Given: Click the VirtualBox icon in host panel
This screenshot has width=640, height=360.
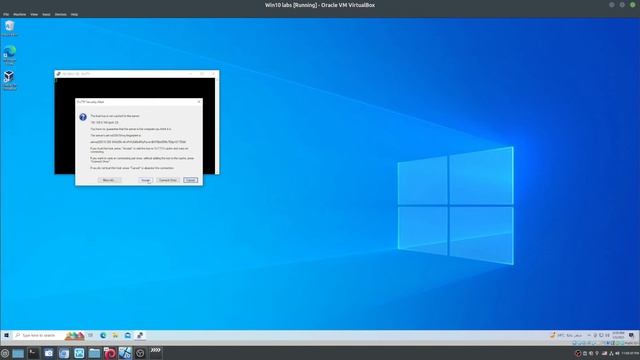Looking at the screenshot, I should 125,353.
